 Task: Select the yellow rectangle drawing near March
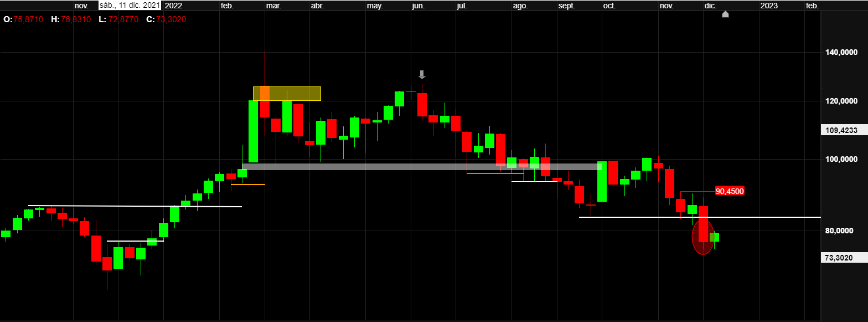(287, 94)
